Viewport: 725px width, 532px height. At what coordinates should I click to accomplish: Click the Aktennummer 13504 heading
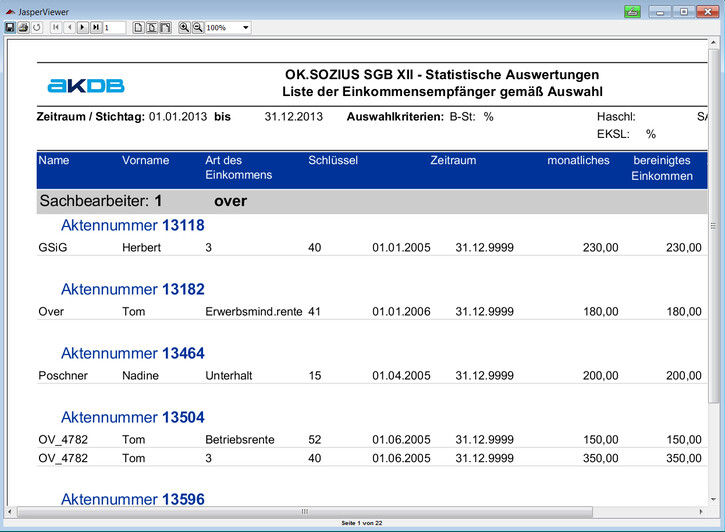pyautogui.click(x=132, y=417)
